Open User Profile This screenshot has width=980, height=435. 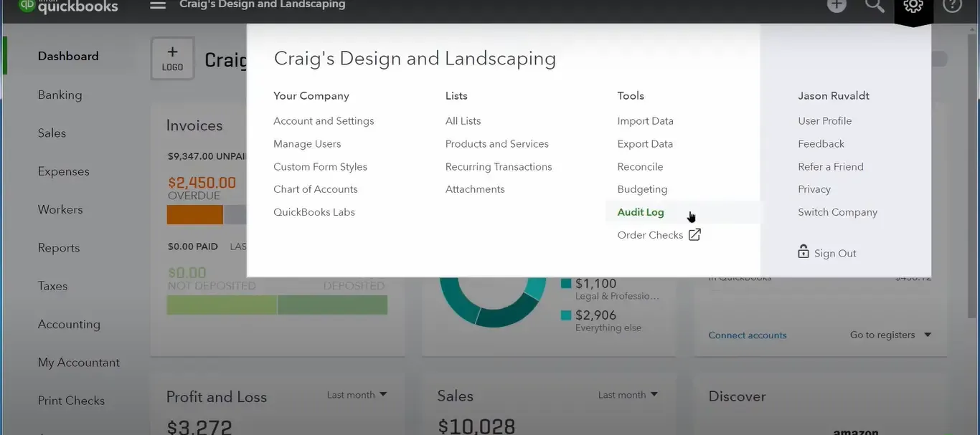point(825,121)
